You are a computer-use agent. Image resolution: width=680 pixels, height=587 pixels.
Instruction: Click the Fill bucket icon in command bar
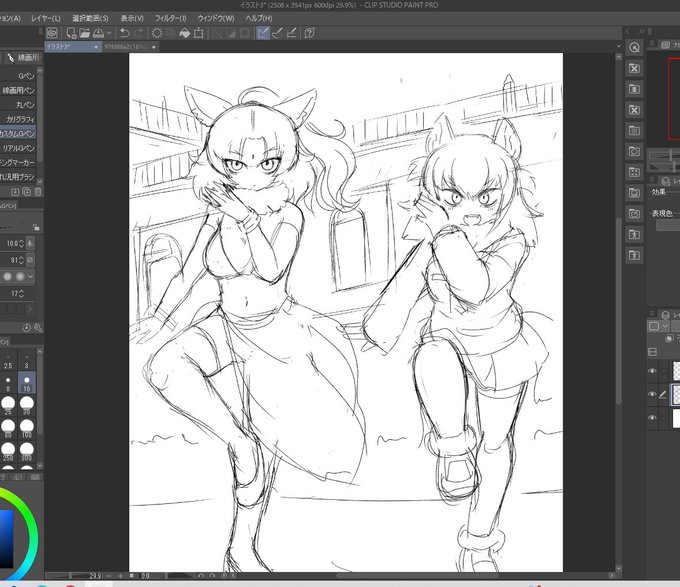(x=185, y=33)
